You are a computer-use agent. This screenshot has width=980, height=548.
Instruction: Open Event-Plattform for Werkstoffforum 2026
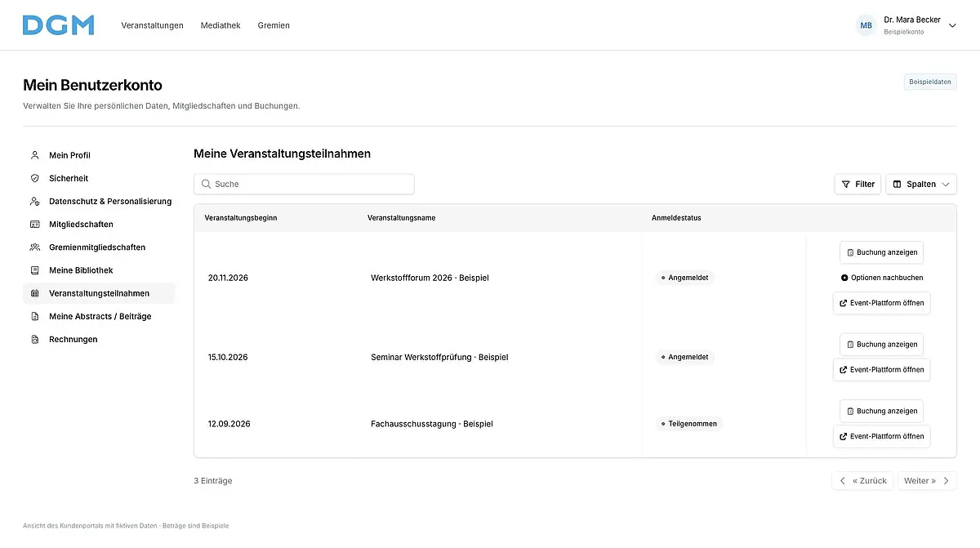881,303
